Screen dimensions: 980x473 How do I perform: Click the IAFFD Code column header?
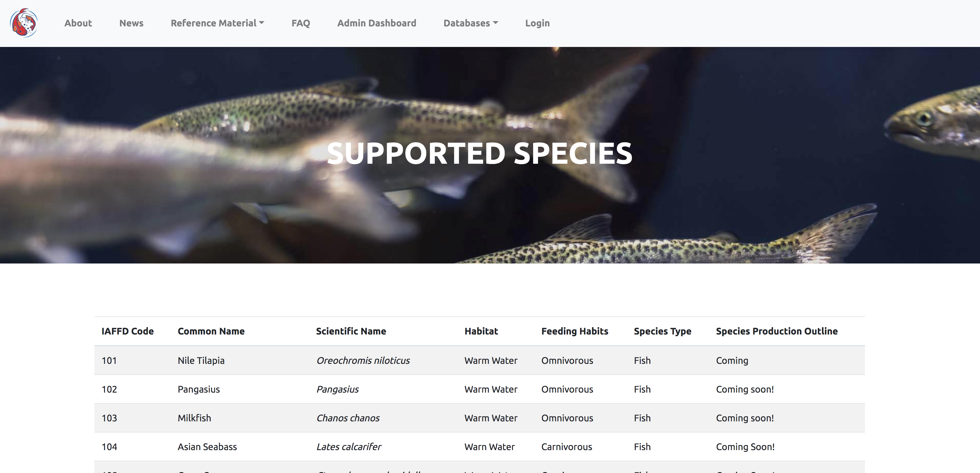(128, 331)
